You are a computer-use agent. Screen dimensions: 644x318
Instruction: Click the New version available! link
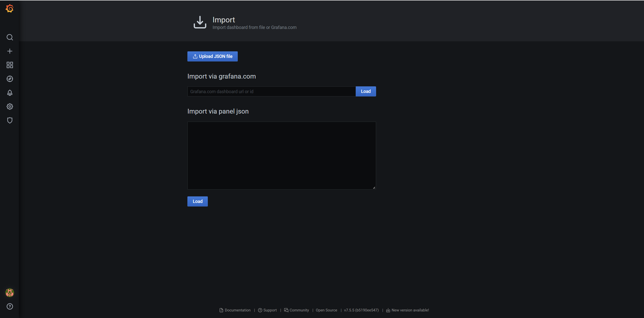(x=407, y=310)
